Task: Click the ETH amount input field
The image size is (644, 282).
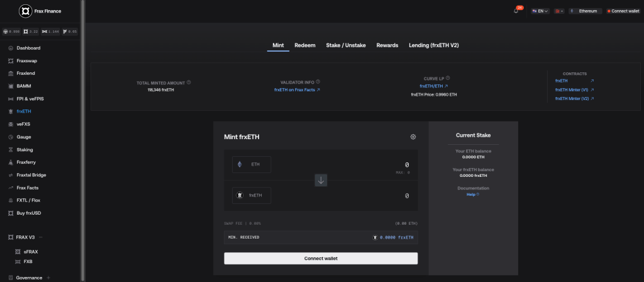Action: pos(352,165)
